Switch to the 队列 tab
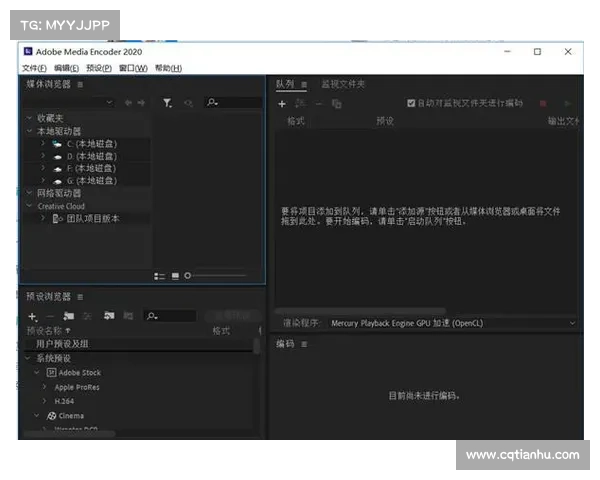 click(x=285, y=84)
